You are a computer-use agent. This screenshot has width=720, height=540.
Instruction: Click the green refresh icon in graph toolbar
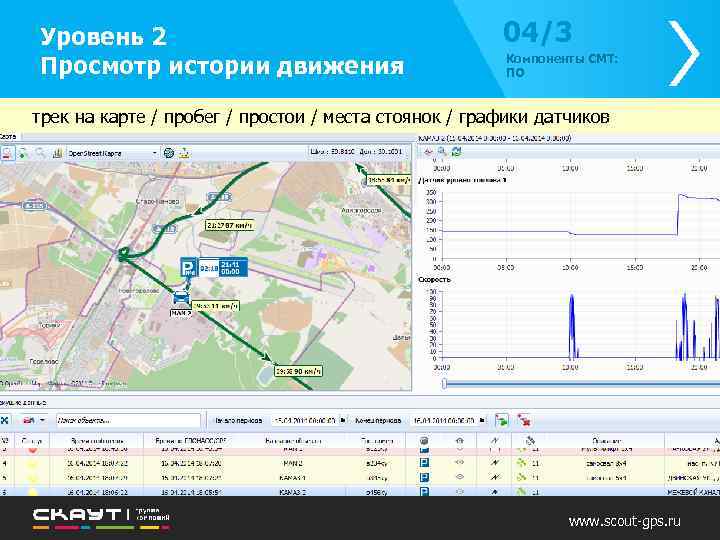pos(456,152)
